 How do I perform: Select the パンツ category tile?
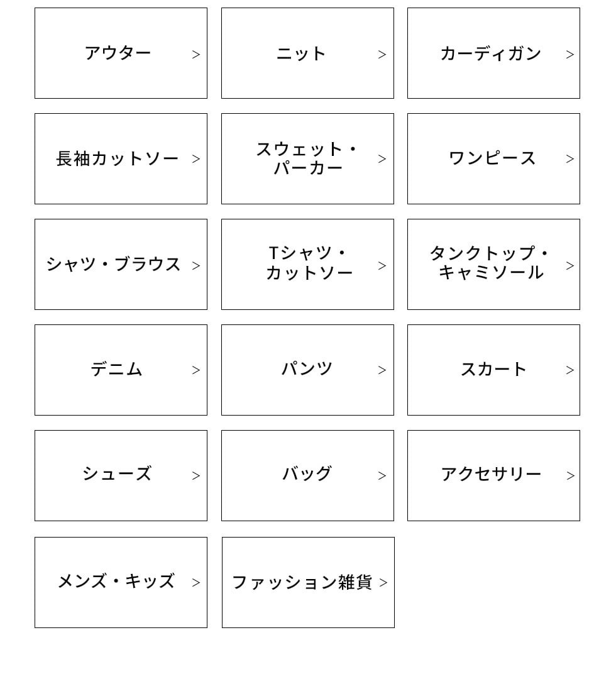(x=307, y=369)
